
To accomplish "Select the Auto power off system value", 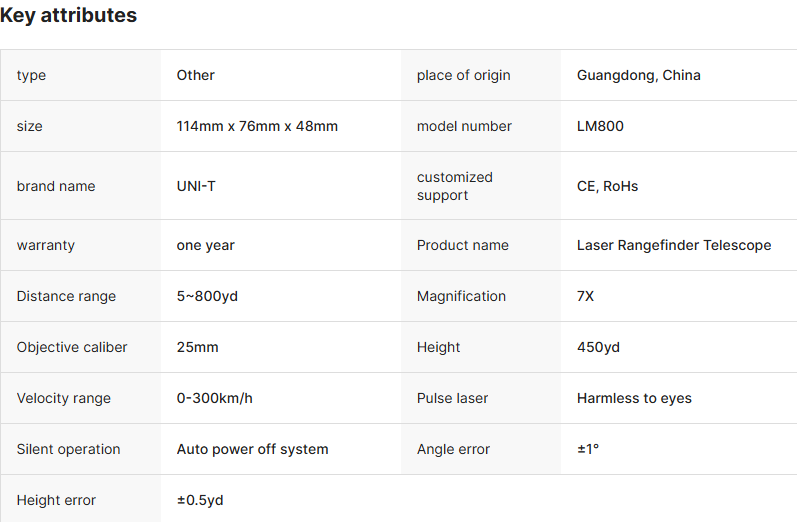I will 252,449.
